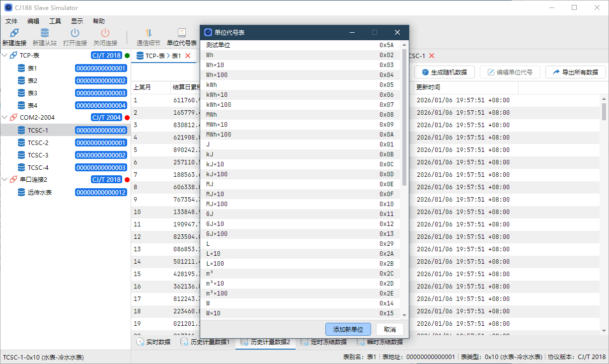Collapse the TCP-表 connection node

[5, 56]
